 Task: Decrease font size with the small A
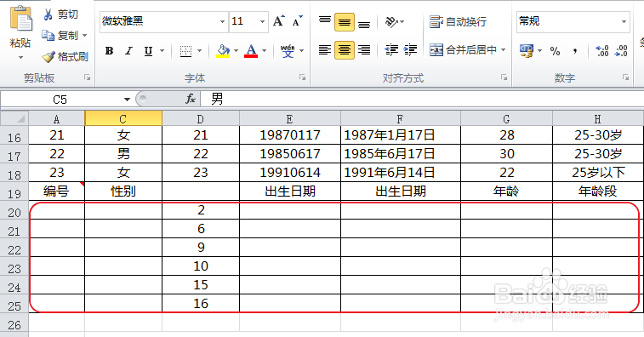[x=297, y=21]
